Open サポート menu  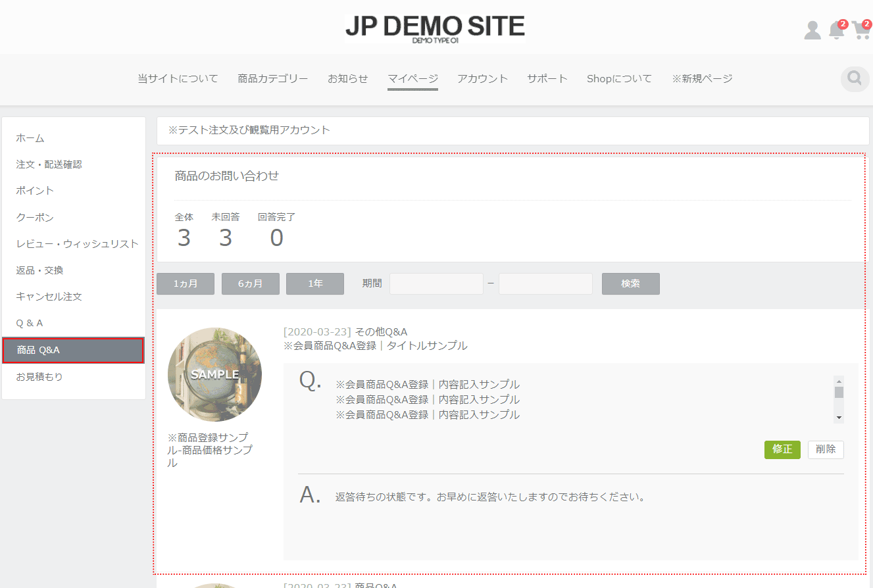[x=547, y=78]
